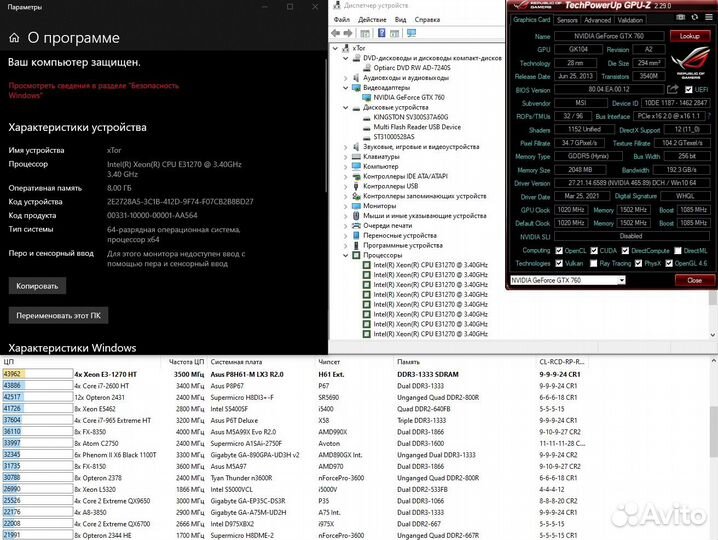
Task: Click GPU-Z refresh icon
Action: 695,17
